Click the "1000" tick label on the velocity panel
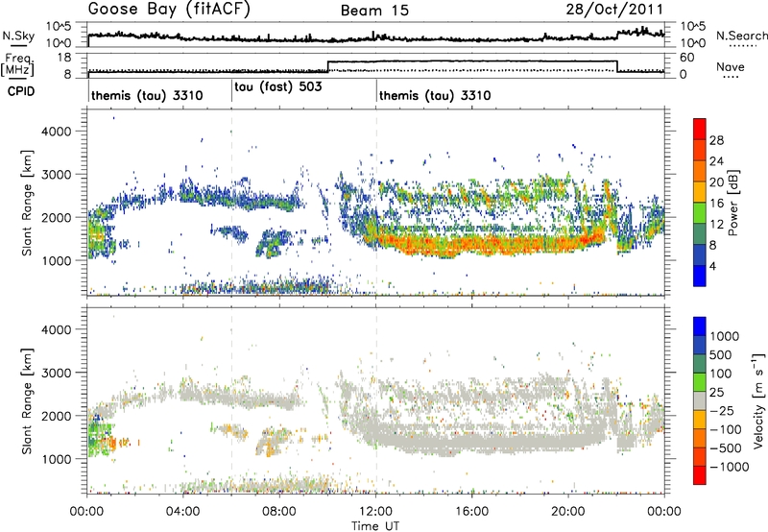The width and height of the screenshot is (768, 532). pos(56,459)
